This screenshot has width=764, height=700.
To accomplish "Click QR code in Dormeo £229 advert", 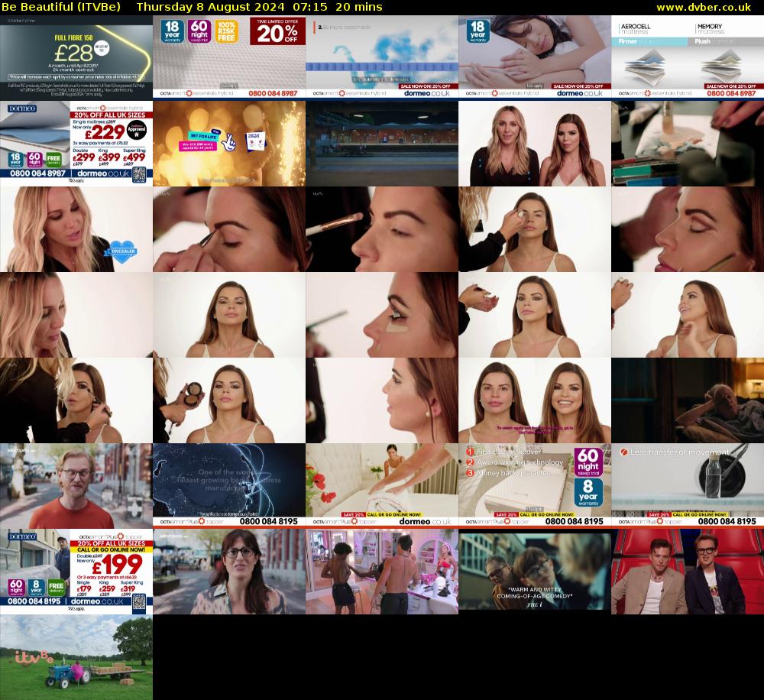I will [138, 175].
